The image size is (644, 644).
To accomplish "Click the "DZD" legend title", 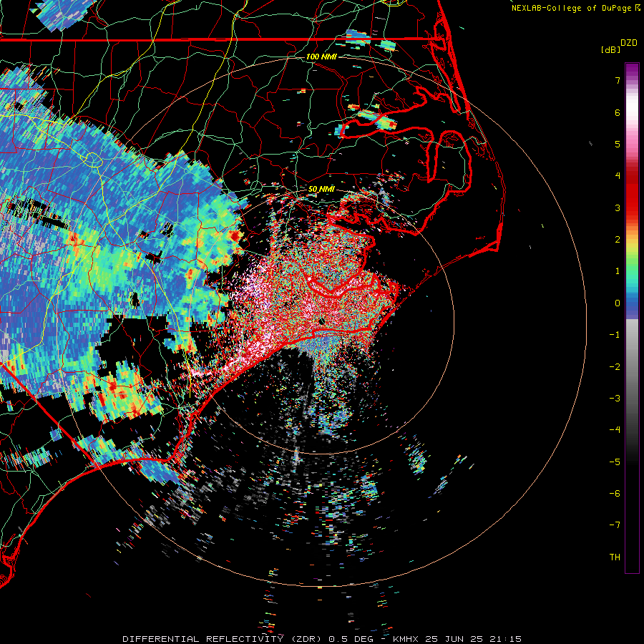I will coord(629,43).
